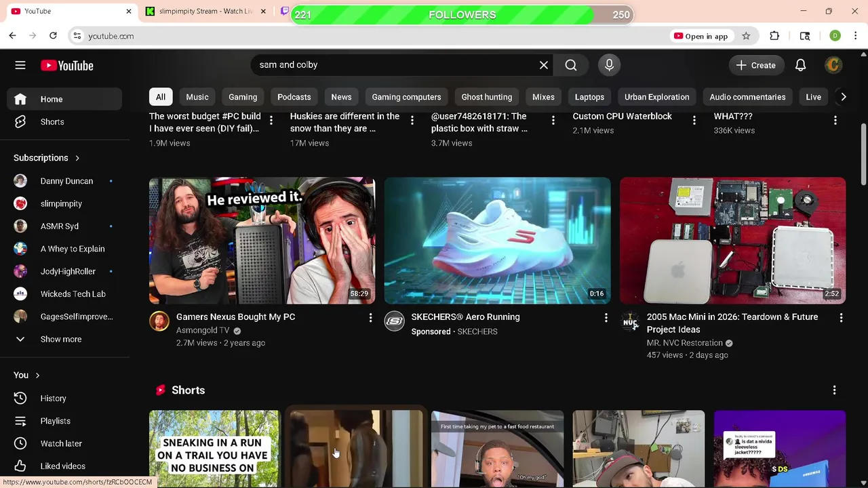Open options for Custom CPU Waterblock video
Screen dimensions: 868x488
[x=694, y=121]
